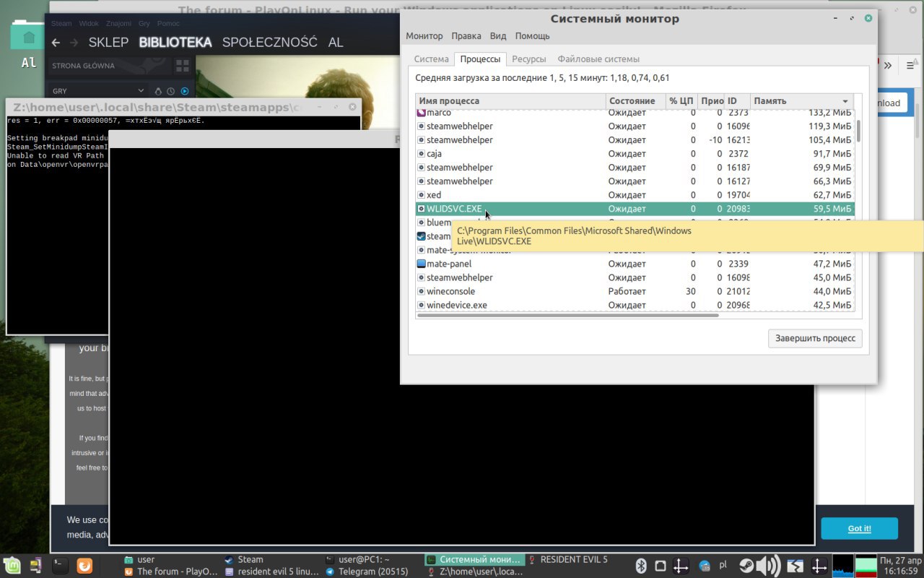
Task: Switch to Steam window in taskbar
Action: tap(270, 559)
